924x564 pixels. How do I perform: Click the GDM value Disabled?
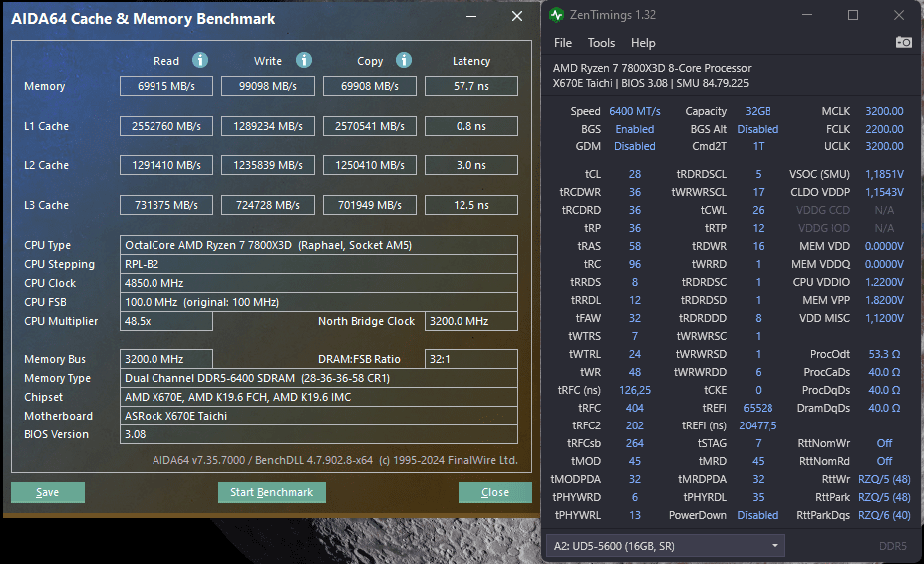[635, 146]
